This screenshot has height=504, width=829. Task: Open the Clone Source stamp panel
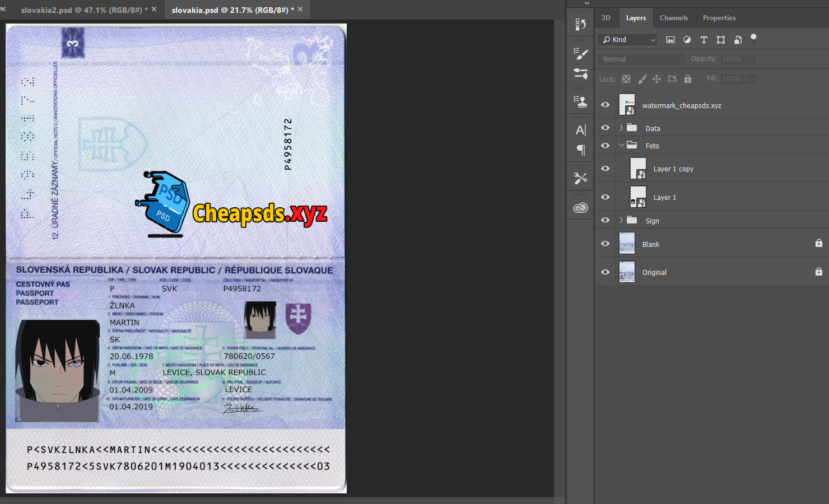point(580,101)
